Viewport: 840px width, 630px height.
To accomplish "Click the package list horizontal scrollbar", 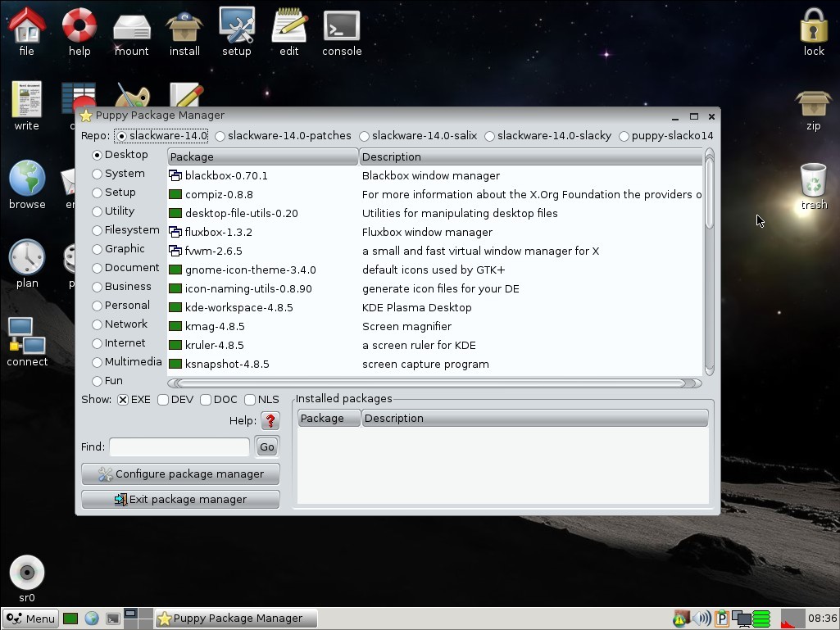I will 434,383.
